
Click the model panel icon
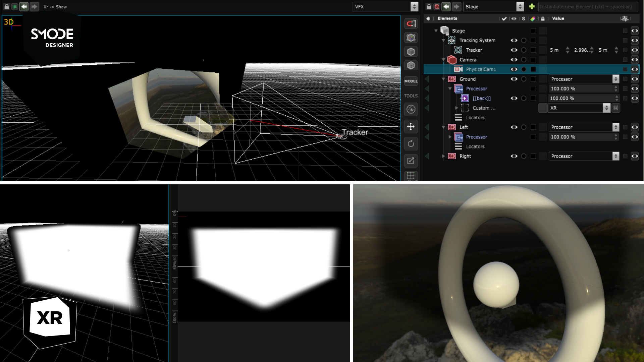click(411, 81)
